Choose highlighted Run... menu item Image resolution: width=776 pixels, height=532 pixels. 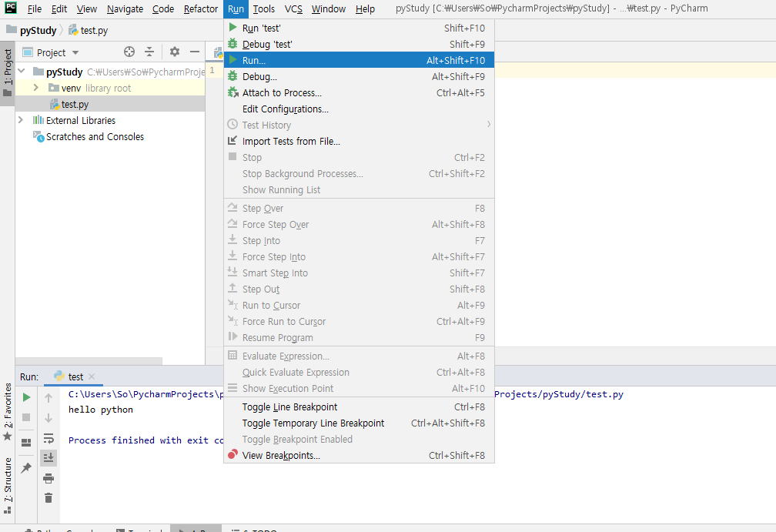(x=359, y=60)
